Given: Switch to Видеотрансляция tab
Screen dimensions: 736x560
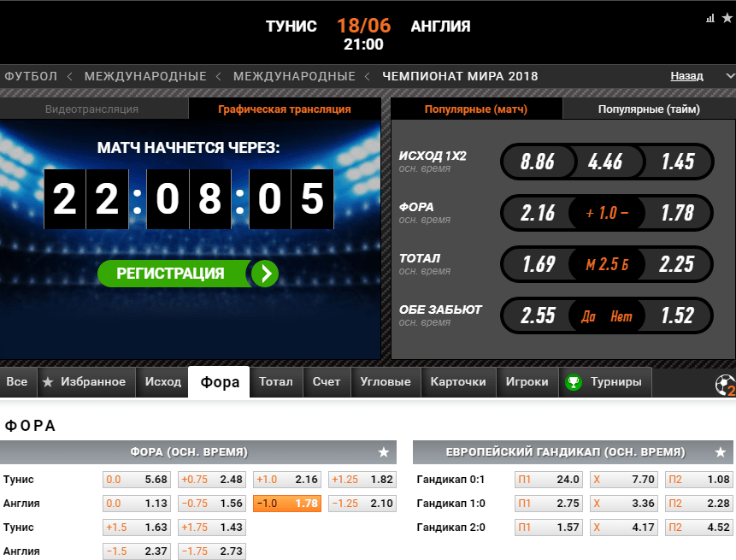Looking at the screenshot, I should click(x=92, y=109).
